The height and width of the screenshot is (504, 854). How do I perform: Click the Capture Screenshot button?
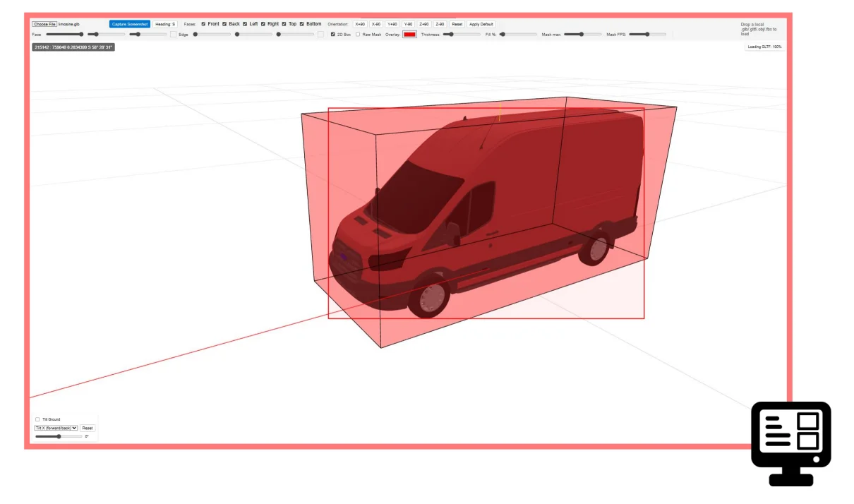[130, 24]
